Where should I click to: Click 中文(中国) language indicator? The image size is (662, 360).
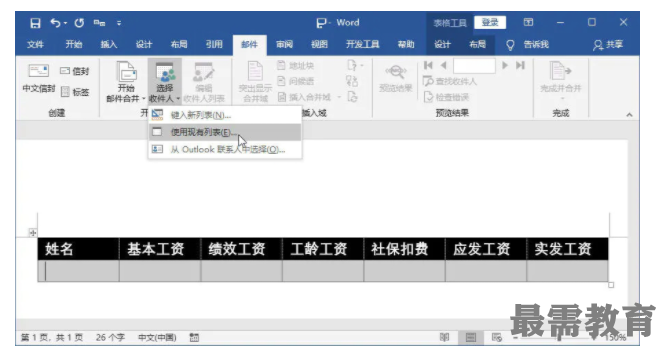click(157, 337)
